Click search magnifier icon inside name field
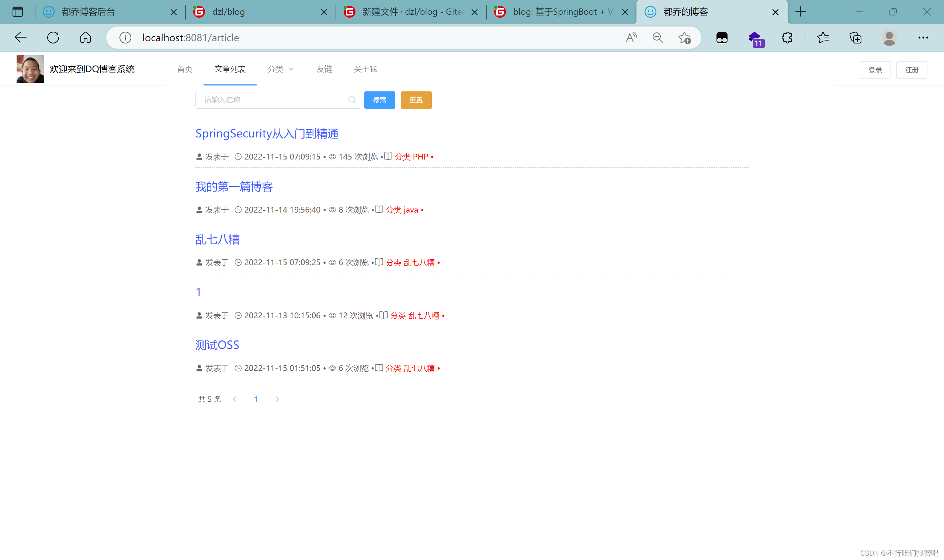 click(x=351, y=99)
